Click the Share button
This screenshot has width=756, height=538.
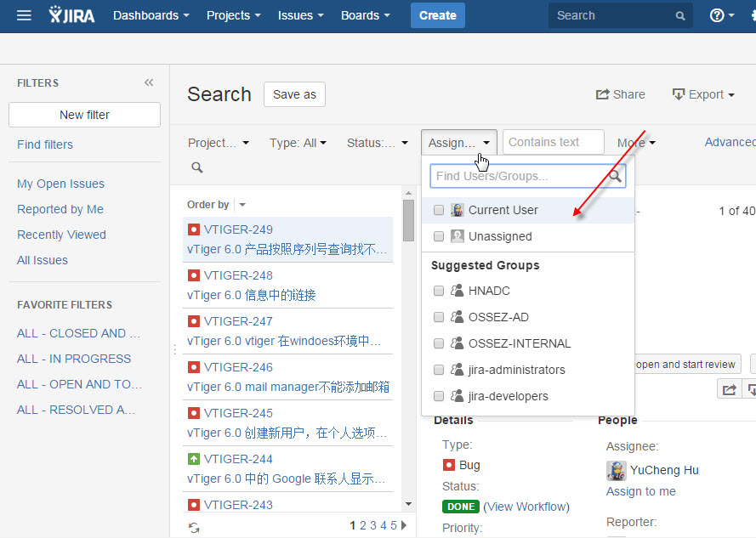tap(620, 94)
